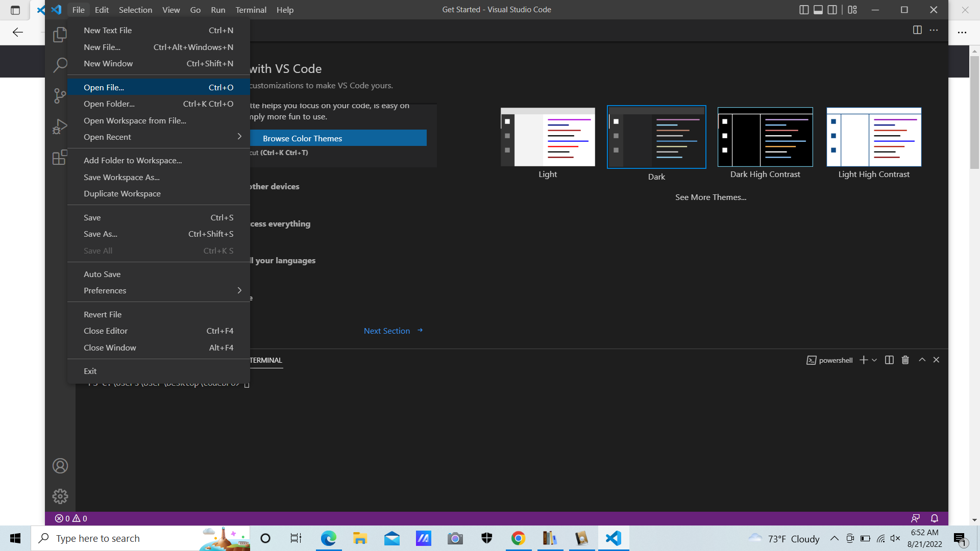This screenshot has width=980, height=551.
Task: Open the Source Control view
Action: coord(60,95)
